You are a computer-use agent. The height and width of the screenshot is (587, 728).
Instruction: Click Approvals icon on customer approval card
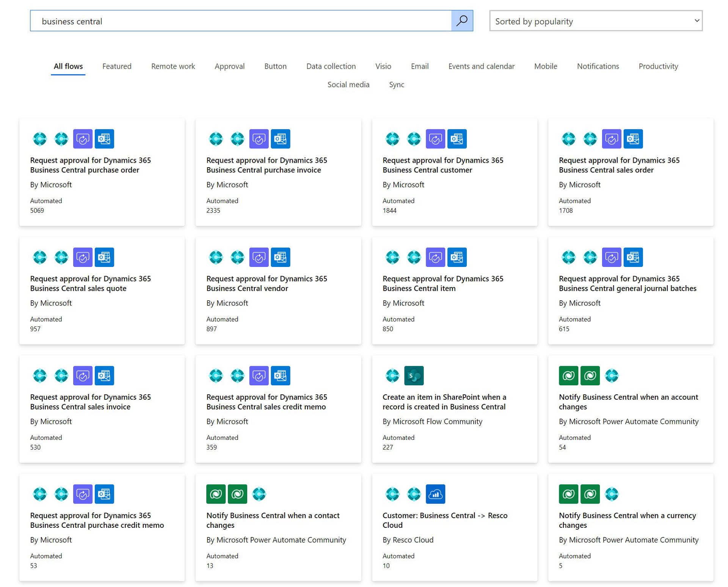[x=435, y=139]
